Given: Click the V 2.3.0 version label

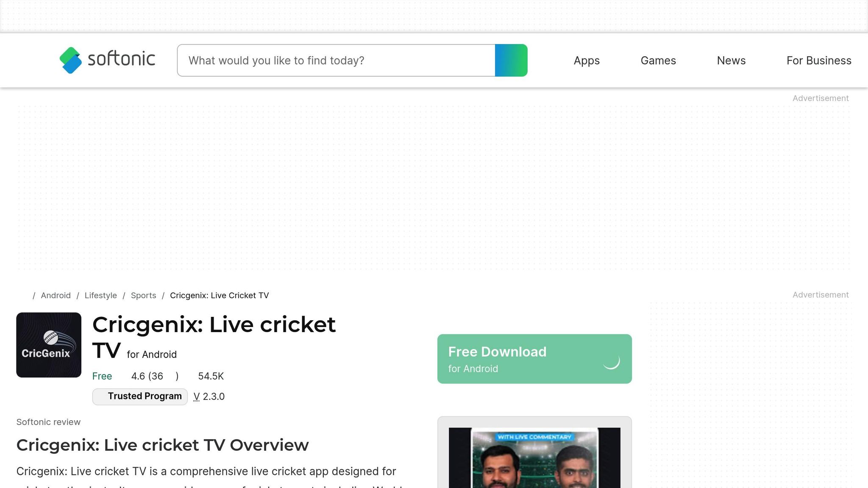Looking at the screenshot, I should 209,396.
